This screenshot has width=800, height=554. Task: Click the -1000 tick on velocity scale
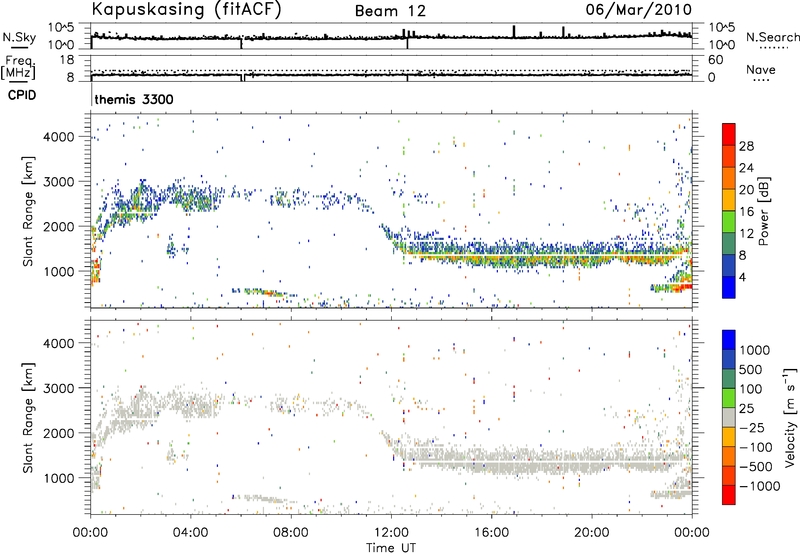pos(760,486)
